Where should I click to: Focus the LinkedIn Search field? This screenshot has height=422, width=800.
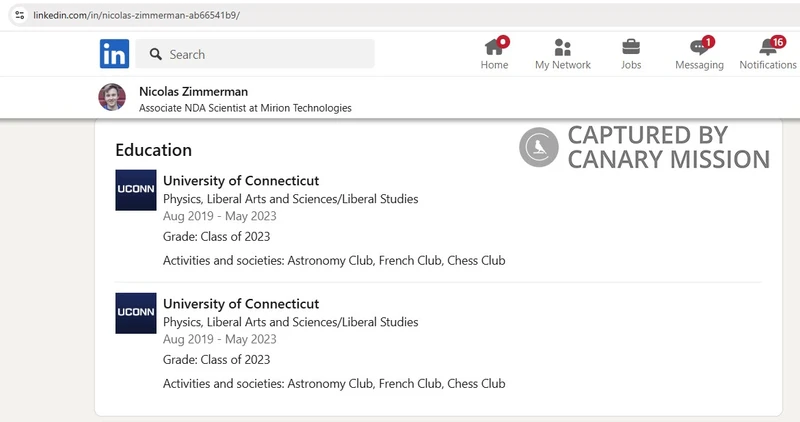pos(255,54)
